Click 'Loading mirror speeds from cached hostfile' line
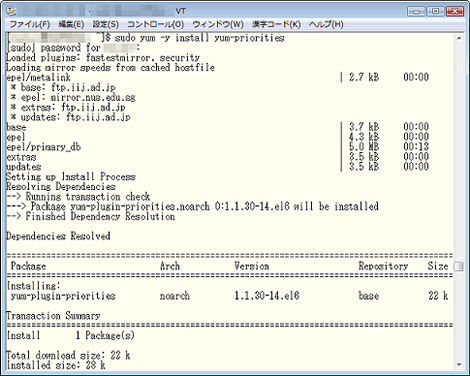 pyautogui.click(x=110, y=68)
